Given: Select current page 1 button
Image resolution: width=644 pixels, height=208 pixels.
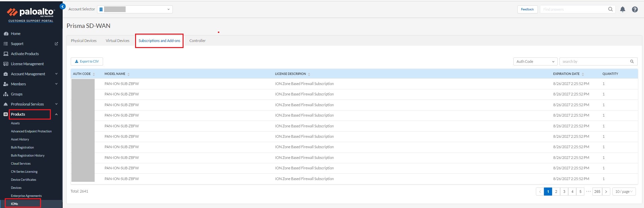Looking at the screenshot, I should [548, 192].
